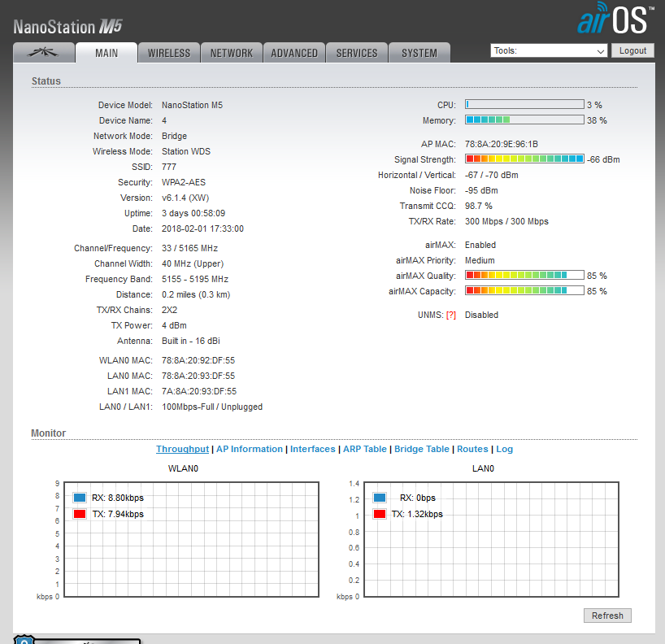The height and width of the screenshot is (644, 665).
Task: Select LAN0 MAC 78:8A:20:93:DF:55
Action: click(198, 376)
